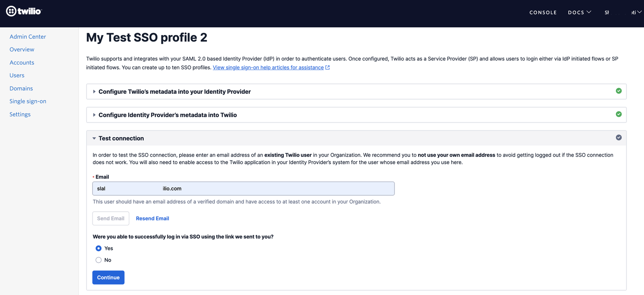
Task: Select the Yes radio button
Action: (x=99, y=248)
